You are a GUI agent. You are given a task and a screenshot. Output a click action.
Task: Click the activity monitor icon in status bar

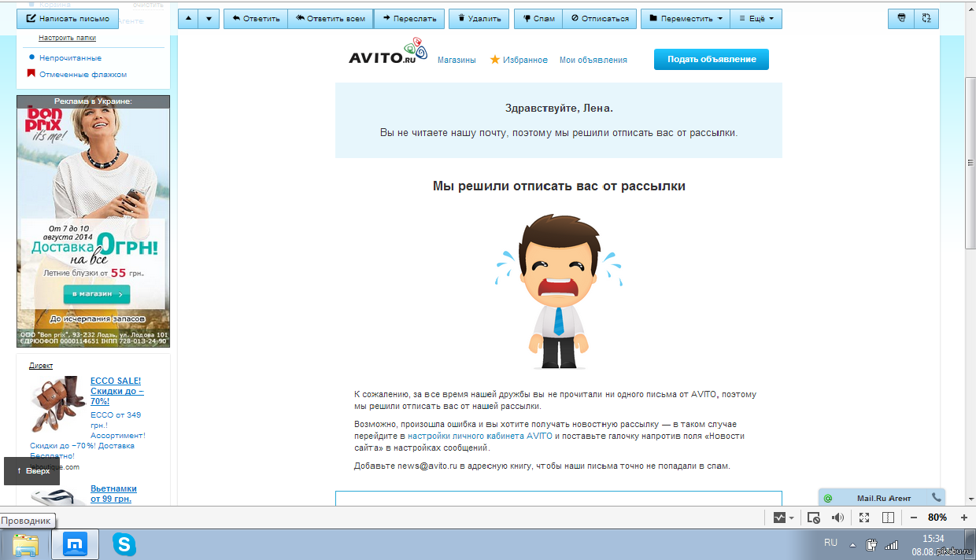click(x=780, y=518)
